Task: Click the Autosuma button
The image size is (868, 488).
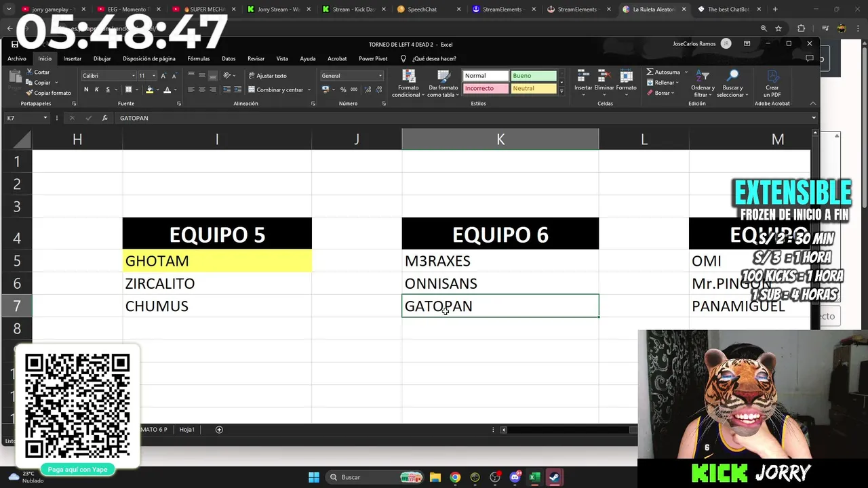Action: (663, 72)
